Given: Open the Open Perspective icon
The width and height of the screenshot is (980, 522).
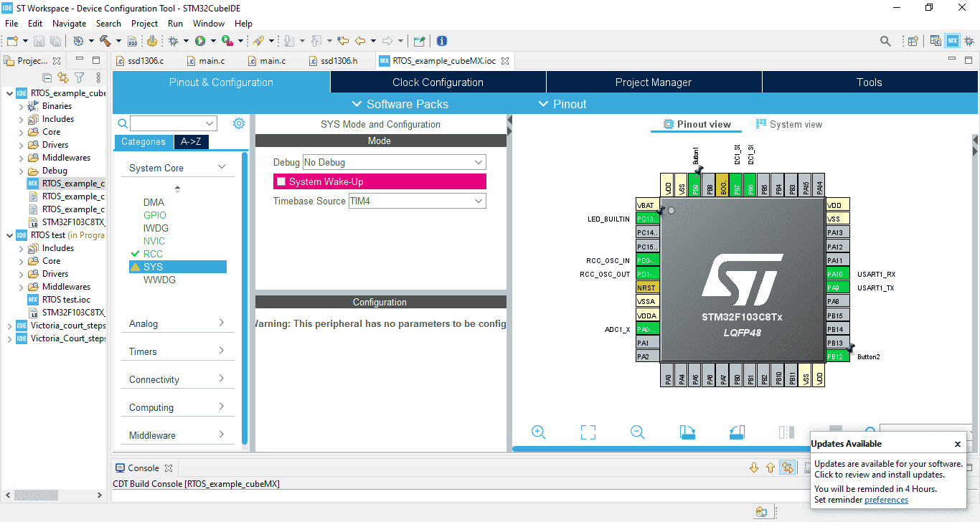Looking at the screenshot, I should point(913,41).
